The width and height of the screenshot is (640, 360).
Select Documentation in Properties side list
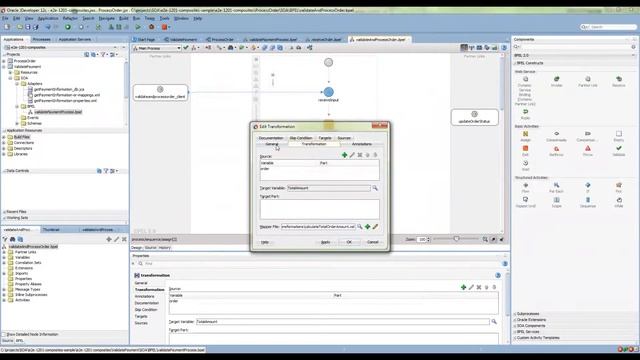click(x=147, y=303)
